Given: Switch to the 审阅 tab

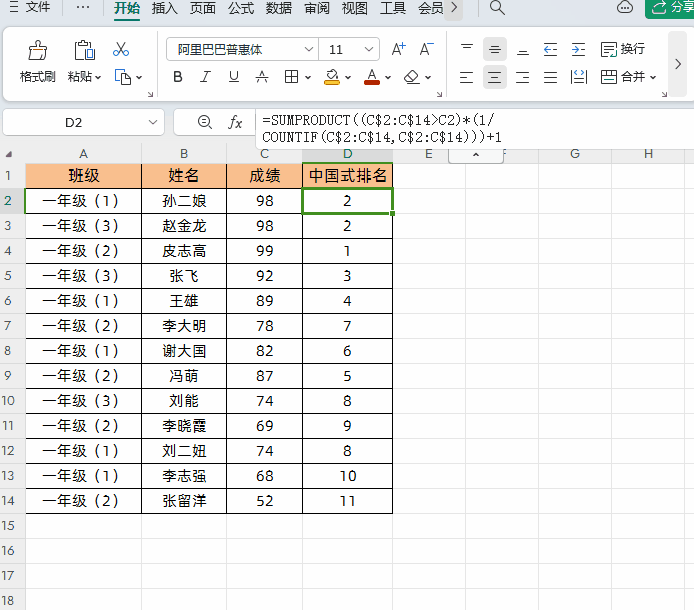Looking at the screenshot, I should click(x=317, y=8).
